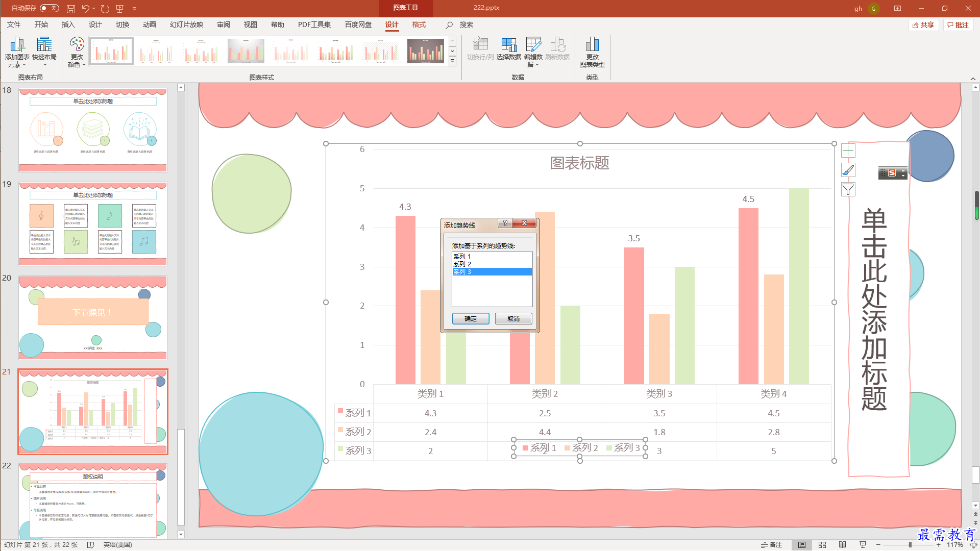The width and height of the screenshot is (980, 551).
Task: Click slideshow icon in status bar
Action: coord(863,545)
